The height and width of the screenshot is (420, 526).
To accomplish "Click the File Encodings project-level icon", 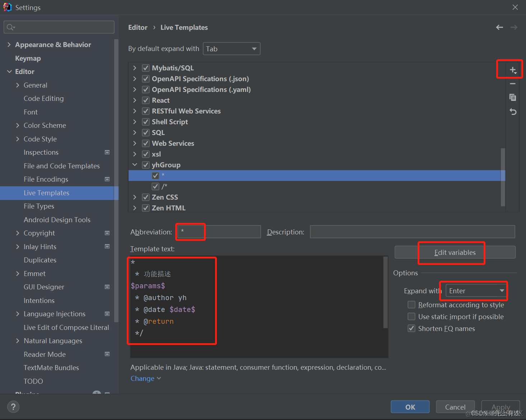I will tap(107, 179).
